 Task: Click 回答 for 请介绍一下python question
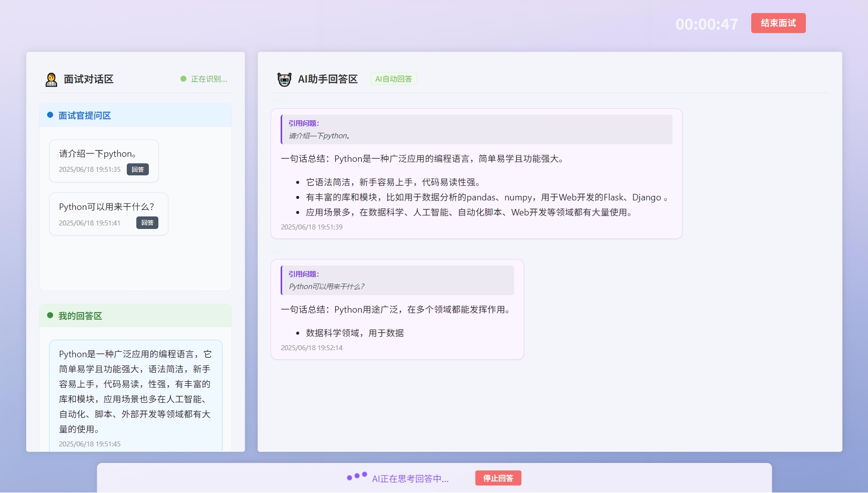[x=137, y=170]
